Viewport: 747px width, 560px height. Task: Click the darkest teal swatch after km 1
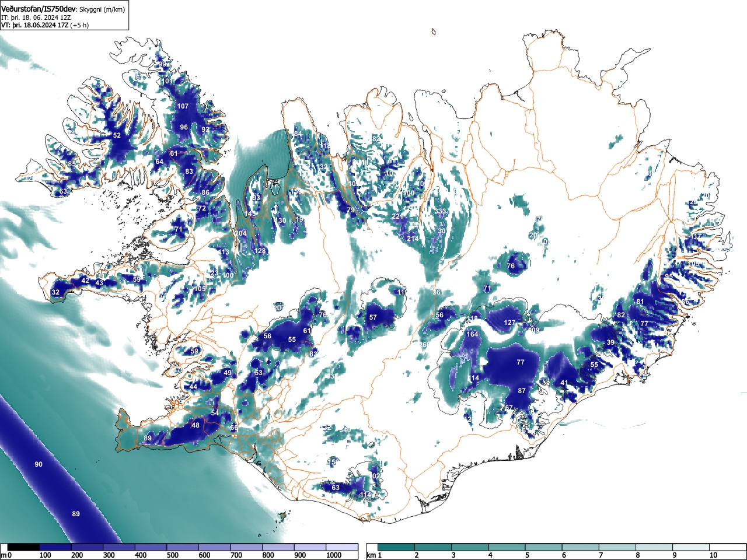click(x=397, y=547)
